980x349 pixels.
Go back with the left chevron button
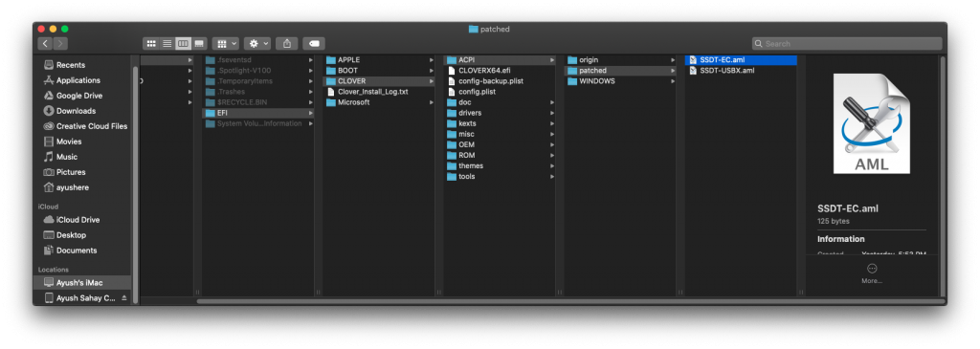[45, 44]
